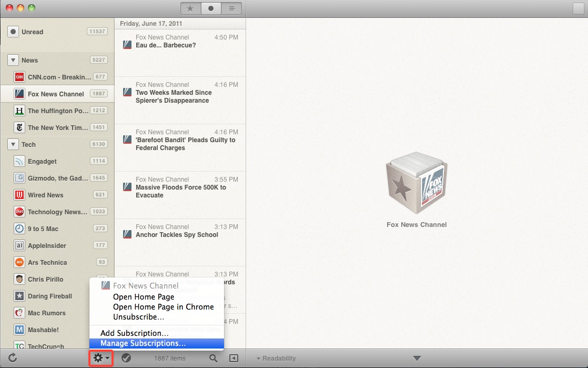588x368 pixels.
Task: Choose Open Home Page menu entry
Action: click(x=156, y=296)
